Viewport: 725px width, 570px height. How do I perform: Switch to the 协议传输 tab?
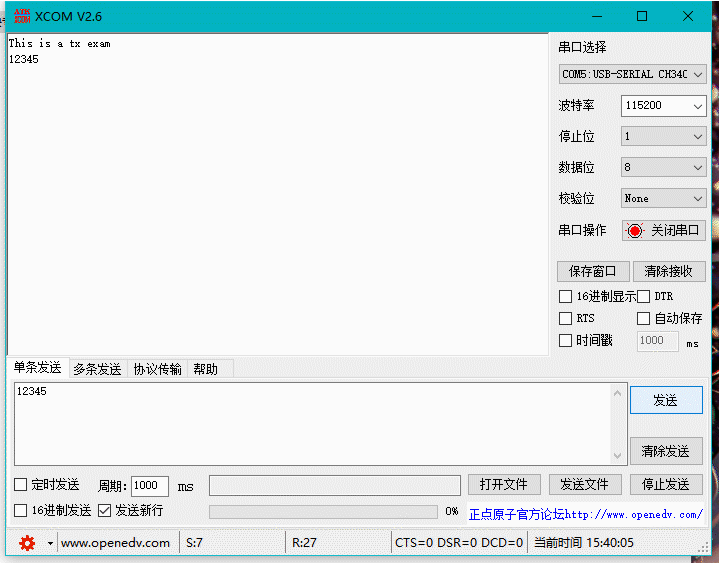pyautogui.click(x=157, y=369)
